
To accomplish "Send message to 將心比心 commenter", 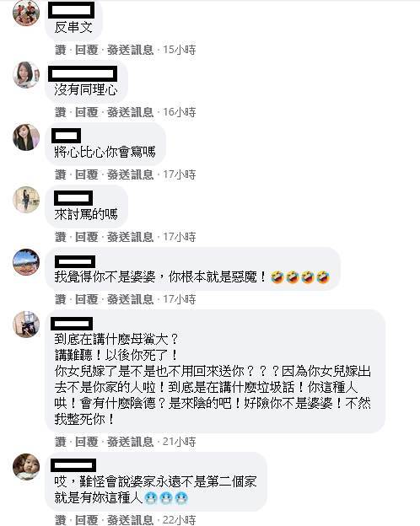I will [x=130, y=174].
